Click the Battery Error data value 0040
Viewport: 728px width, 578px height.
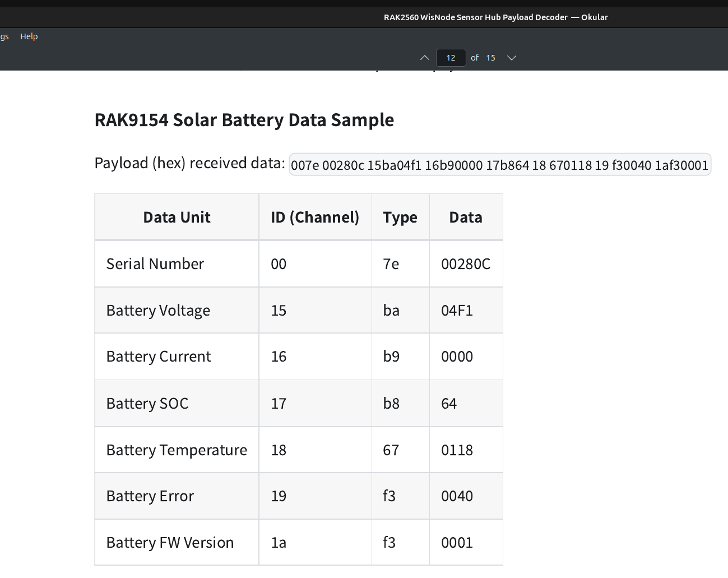(x=457, y=496)
